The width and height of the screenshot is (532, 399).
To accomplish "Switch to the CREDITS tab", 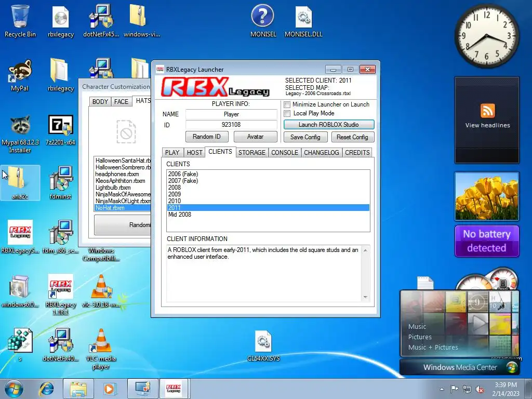I will coord(357,153).
